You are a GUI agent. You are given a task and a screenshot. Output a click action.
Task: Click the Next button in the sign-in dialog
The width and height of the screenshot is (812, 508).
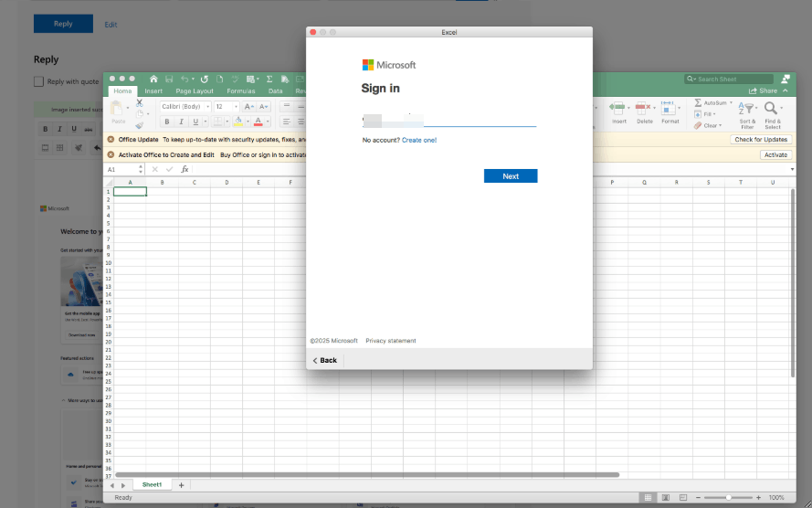[511, 176]
